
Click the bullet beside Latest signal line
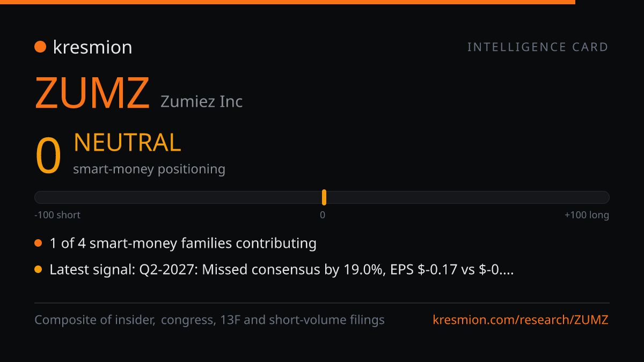pyautogui.click(x=38, y=270)
